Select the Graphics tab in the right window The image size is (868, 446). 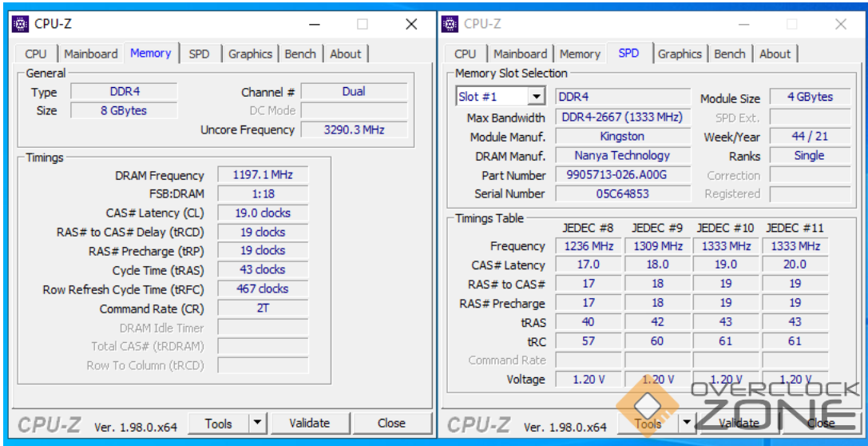click(680, 54)
